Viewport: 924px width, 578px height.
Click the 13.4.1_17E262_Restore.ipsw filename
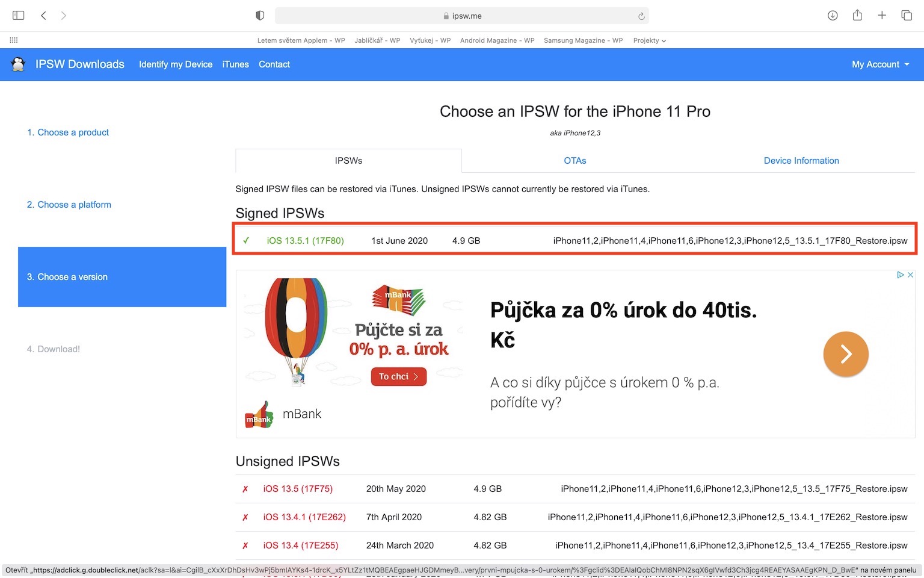click(x=728, y=517)
